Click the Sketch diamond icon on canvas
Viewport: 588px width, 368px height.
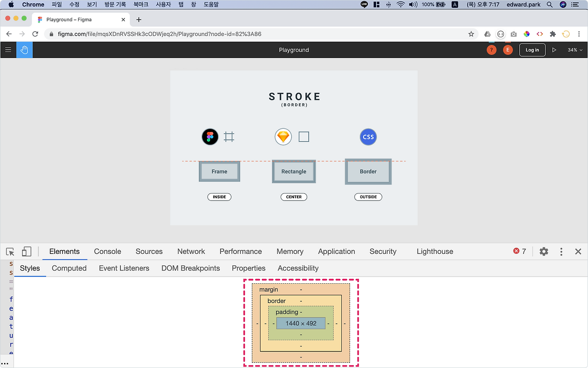point(283,137)
